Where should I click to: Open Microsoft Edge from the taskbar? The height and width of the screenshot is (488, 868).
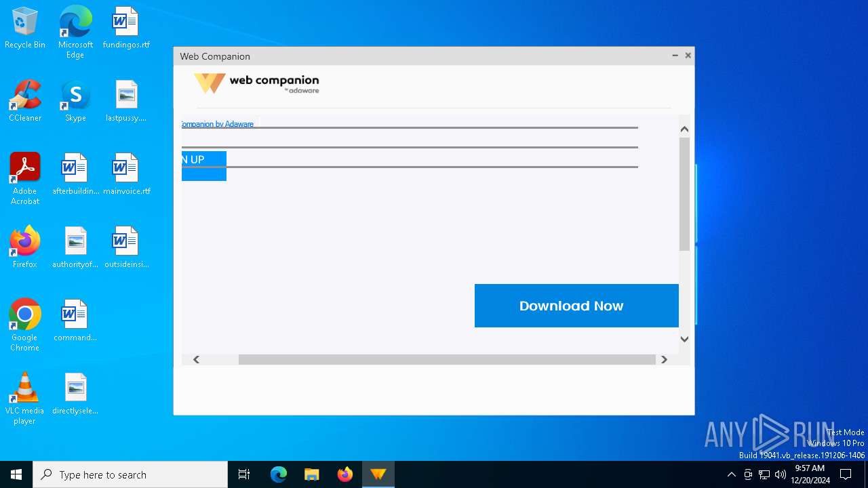click(279, 474)
